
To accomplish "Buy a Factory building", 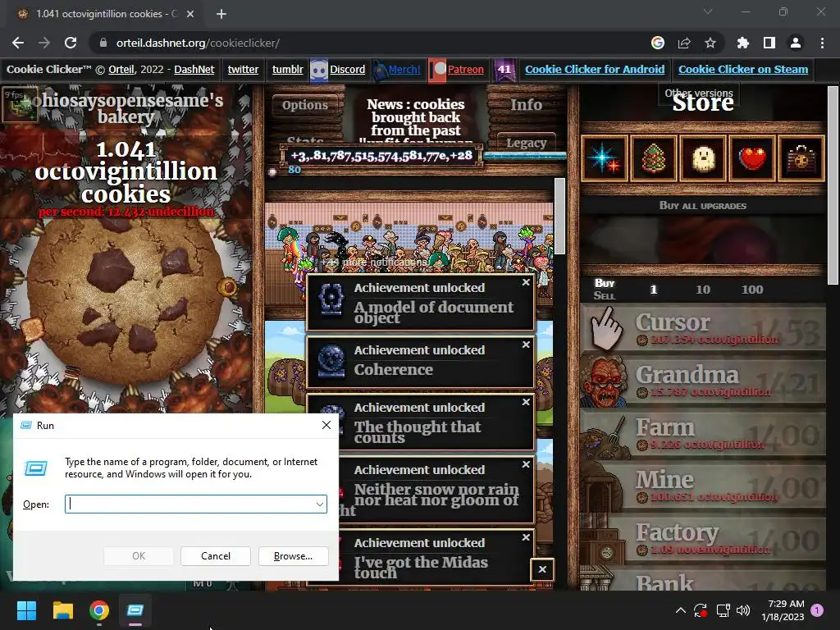I will tap(703, 538).
